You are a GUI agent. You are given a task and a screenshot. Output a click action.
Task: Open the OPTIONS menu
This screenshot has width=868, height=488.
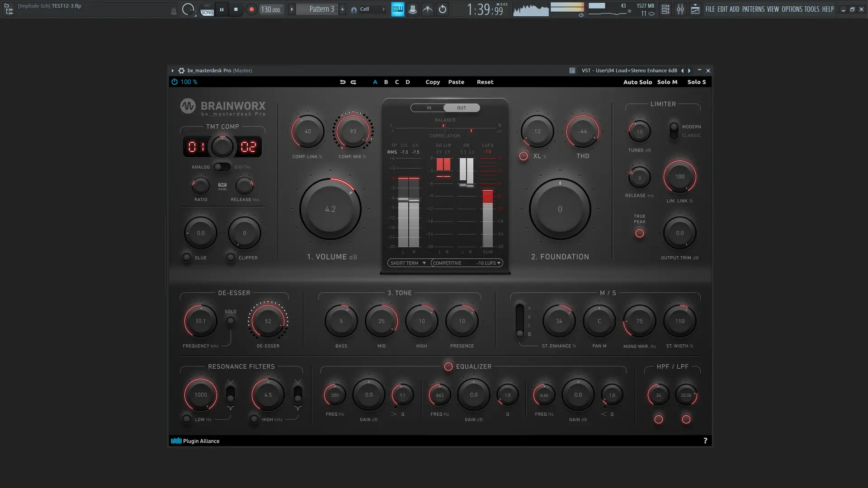[x=791, y=9]
